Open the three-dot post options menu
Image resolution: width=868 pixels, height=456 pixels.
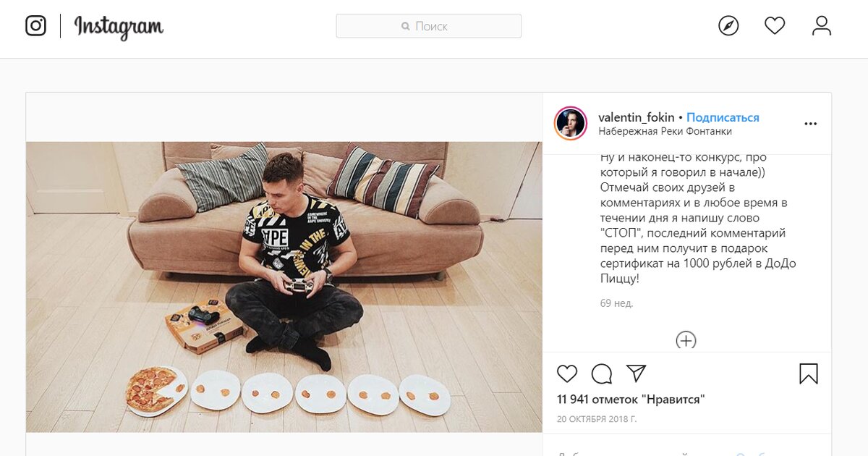(811, 124)
